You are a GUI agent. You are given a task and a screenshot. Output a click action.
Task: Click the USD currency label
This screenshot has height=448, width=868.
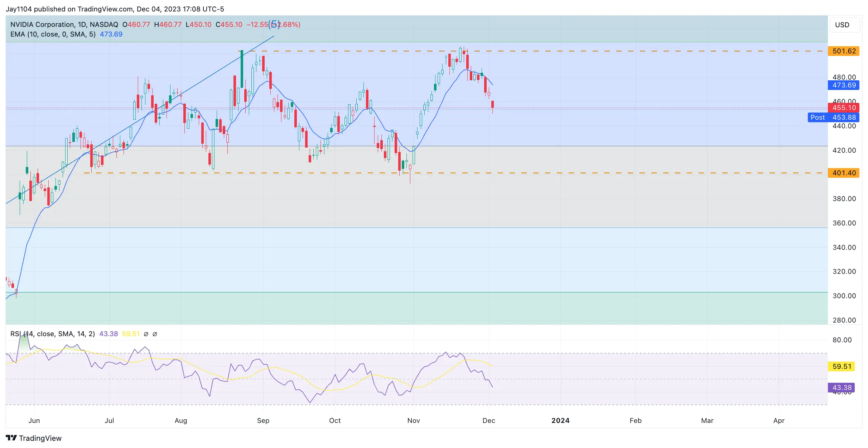pyautogui.click(x=845, y=25)
